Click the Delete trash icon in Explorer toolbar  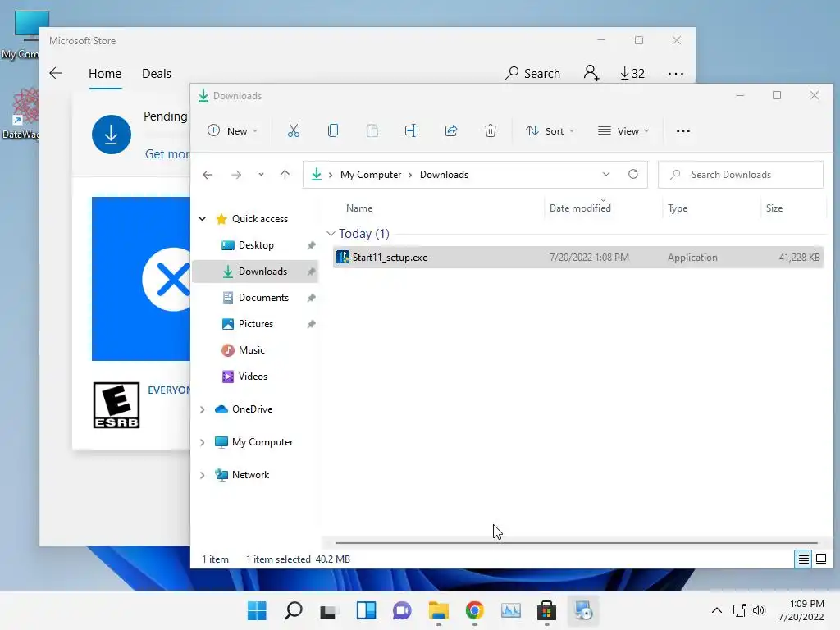491,130
